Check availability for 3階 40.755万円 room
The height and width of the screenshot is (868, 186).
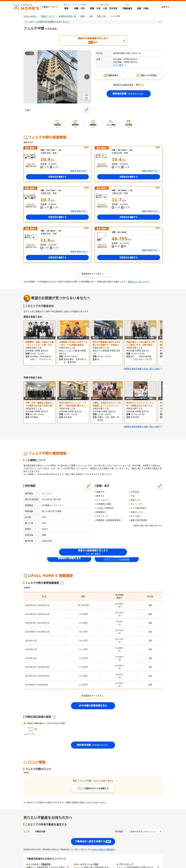click(129, 258)
